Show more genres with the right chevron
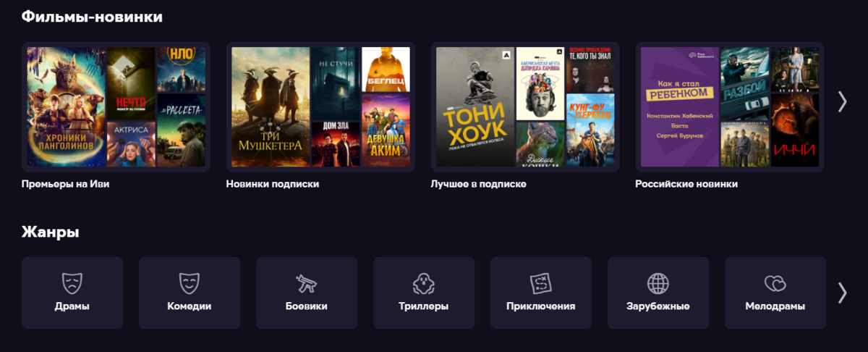The image size is (868, 352). pyautogui.click(x=842, y=293)
